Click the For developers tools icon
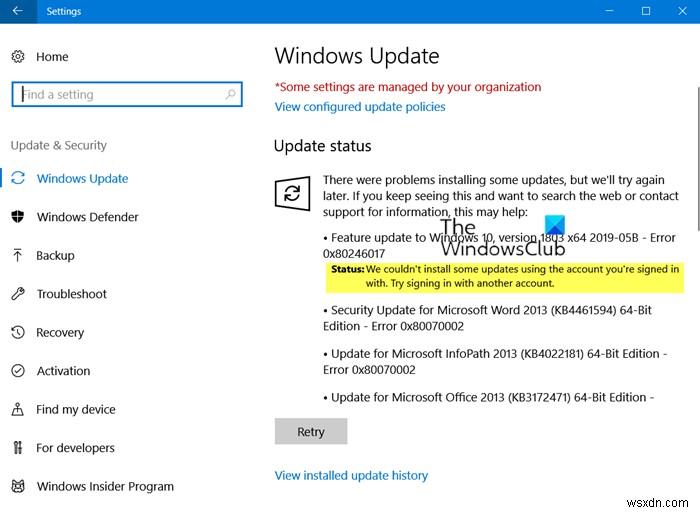Screen dimensions: 700x513 17,447
